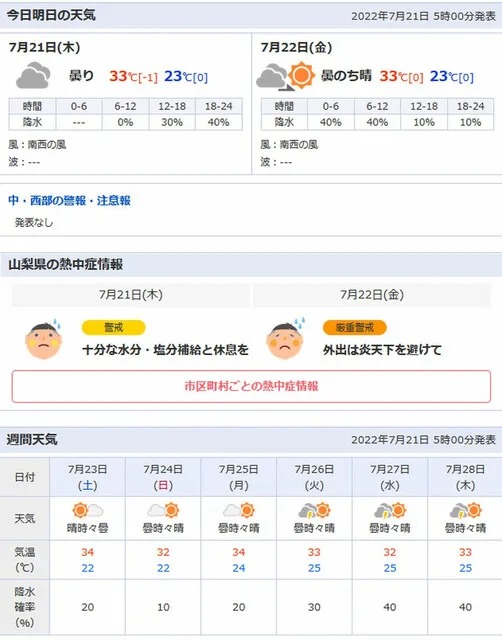The width and height of the screenshot is (502, 640).
Task: Click the worried face icon under 警戒
Action: coord(44,339)
